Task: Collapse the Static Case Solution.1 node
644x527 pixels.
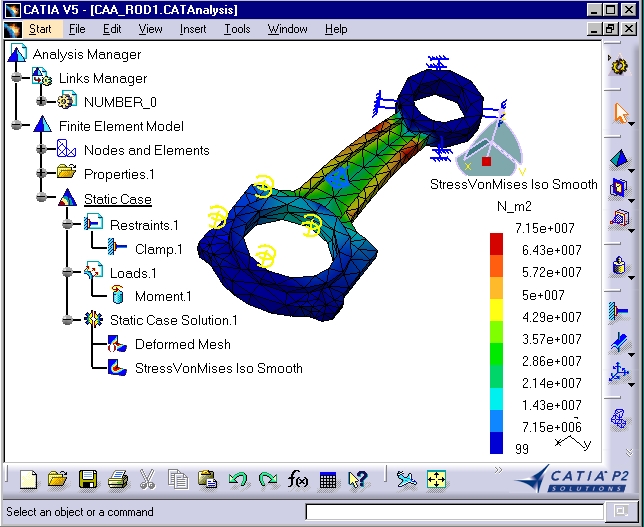Action: [68, 320]
